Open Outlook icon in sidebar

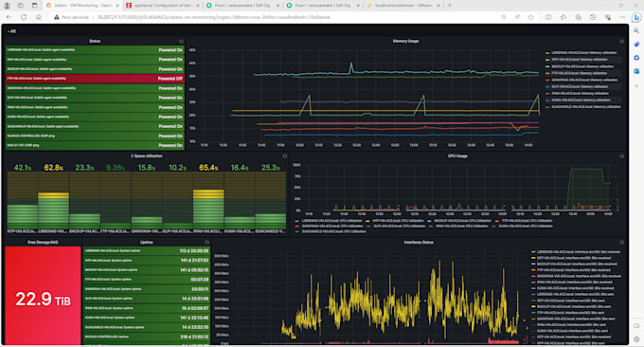[636, 71]
